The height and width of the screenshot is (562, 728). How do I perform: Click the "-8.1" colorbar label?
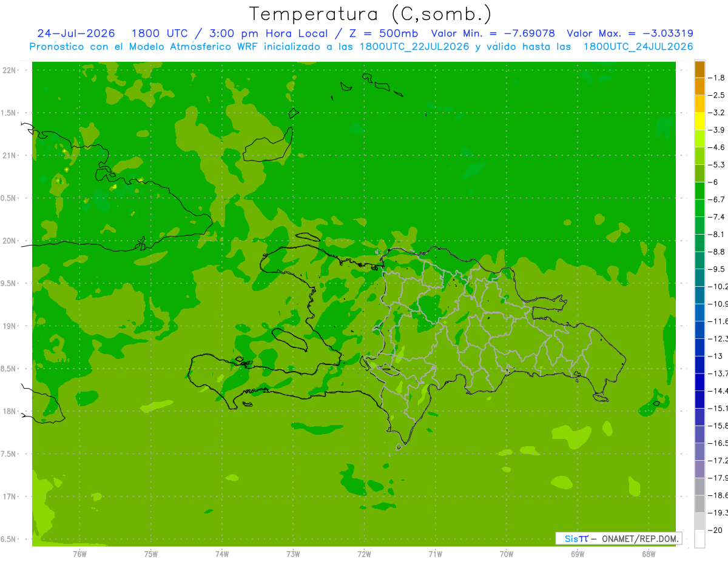[x=717, y=234]
